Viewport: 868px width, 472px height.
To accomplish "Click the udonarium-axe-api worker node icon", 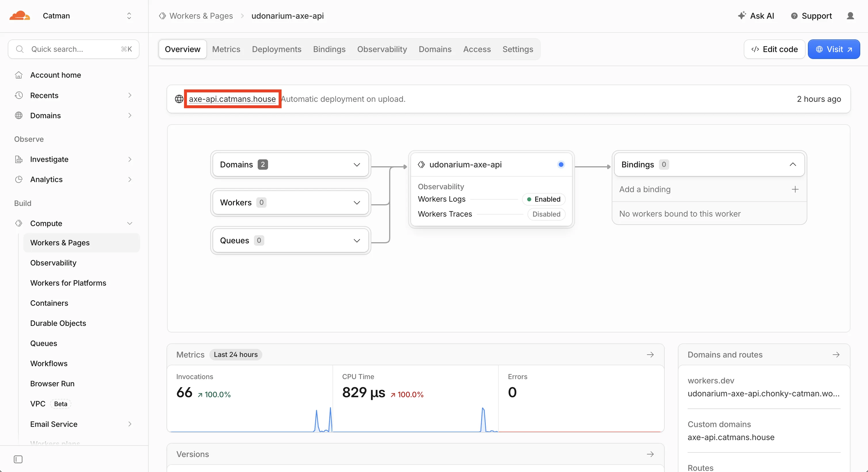I will tap(421, 165).
